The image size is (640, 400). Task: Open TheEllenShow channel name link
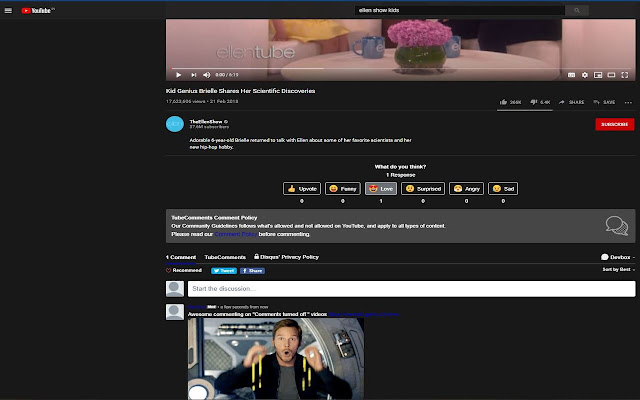(x=206, y=121)
